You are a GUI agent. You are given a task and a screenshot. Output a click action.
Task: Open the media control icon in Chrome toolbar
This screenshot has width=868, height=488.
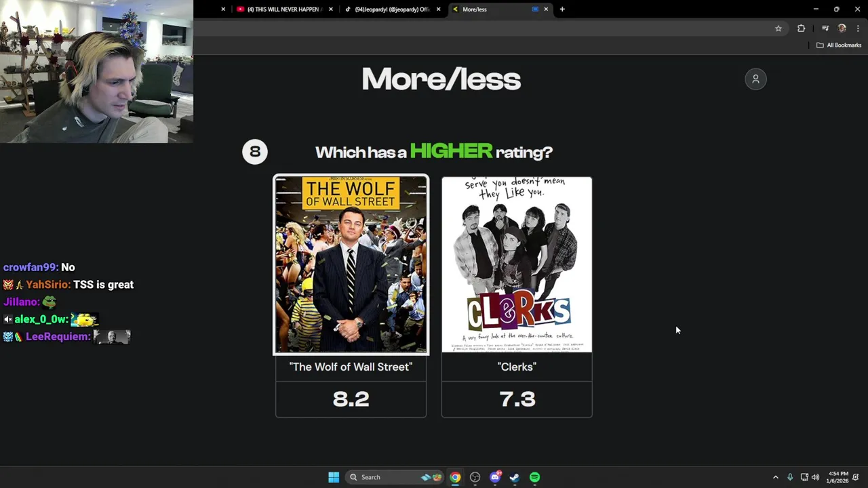tap(825, 28)
